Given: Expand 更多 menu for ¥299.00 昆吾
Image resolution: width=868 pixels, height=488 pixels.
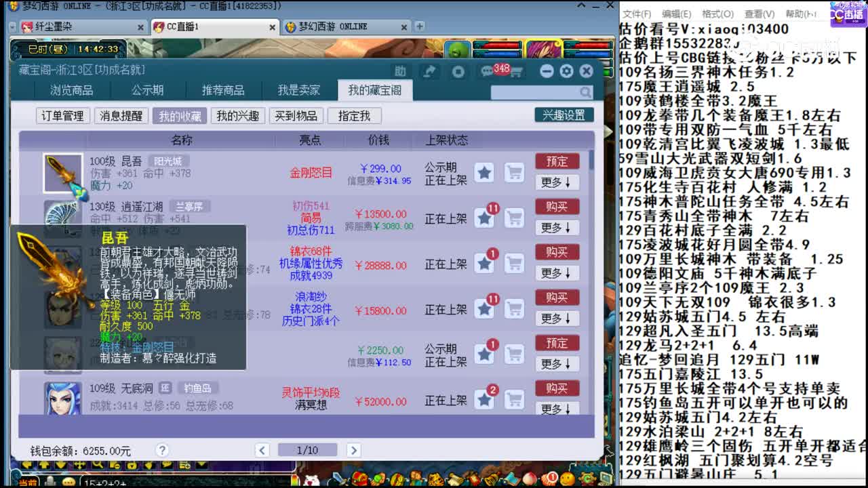Looking at the screenshot, I should click(557, 182).
